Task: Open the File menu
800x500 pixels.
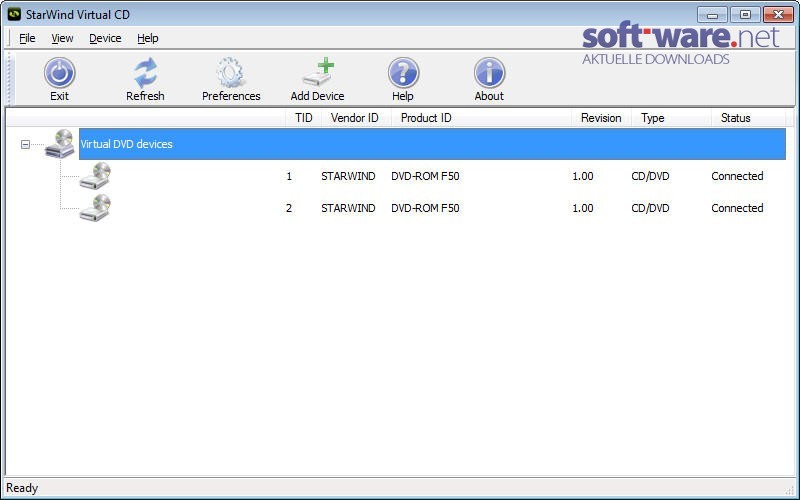Action: pyautogui.click(x=27, y=38)
